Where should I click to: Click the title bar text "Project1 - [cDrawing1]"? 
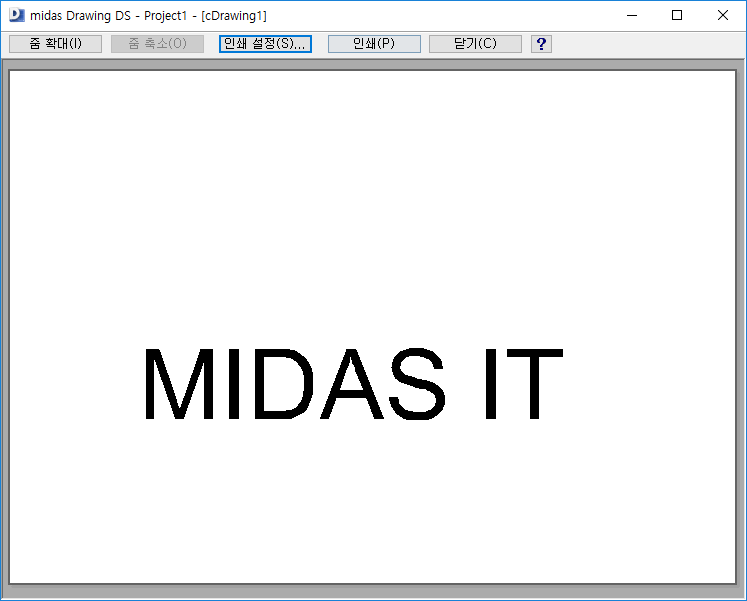(x=205, y=15)
